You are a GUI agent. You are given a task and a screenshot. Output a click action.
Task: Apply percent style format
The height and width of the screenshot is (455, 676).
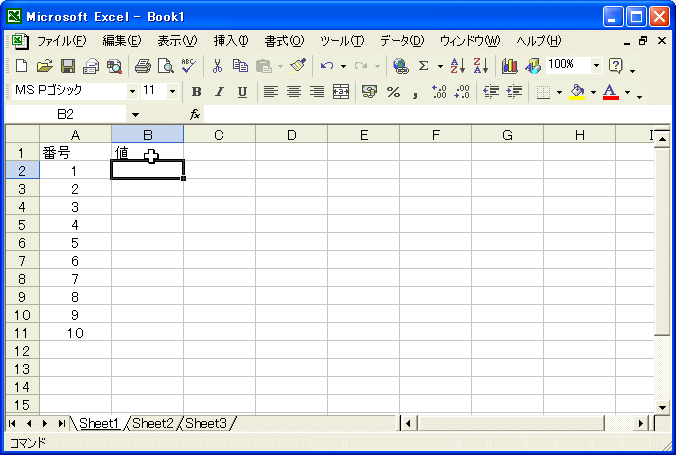pos(393,91)
